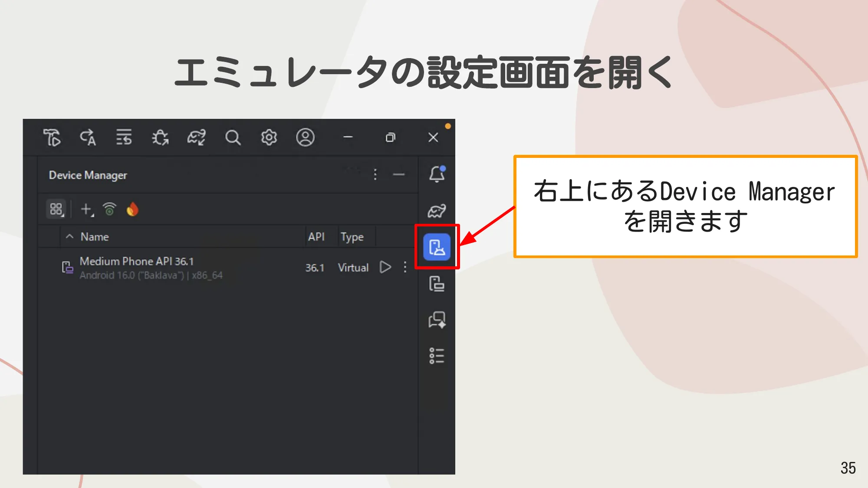Open Running Devices panel icon
The width and height of the screenshot is (868, 488).
pyautogui.click(x=437, y=284)
